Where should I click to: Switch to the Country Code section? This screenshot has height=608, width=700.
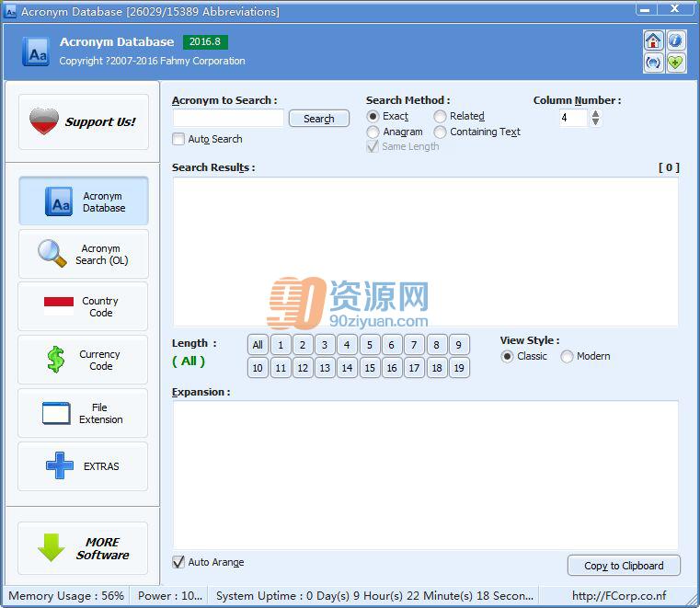83,306
